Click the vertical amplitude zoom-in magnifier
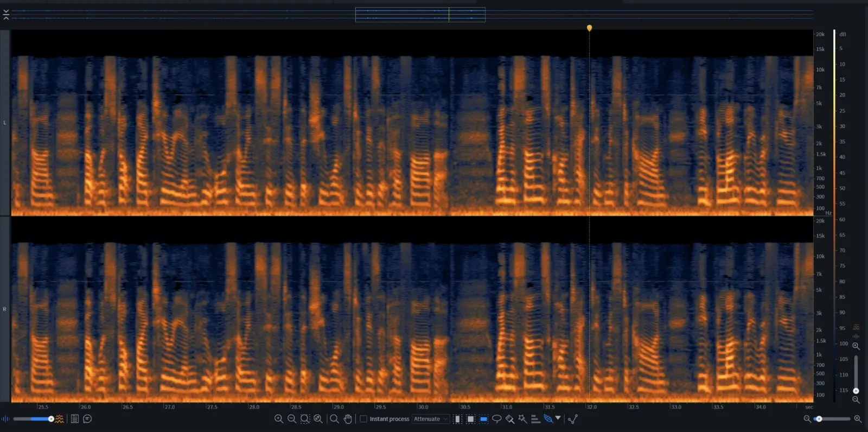Screen dimensions: 868x432 click(856, 346)
